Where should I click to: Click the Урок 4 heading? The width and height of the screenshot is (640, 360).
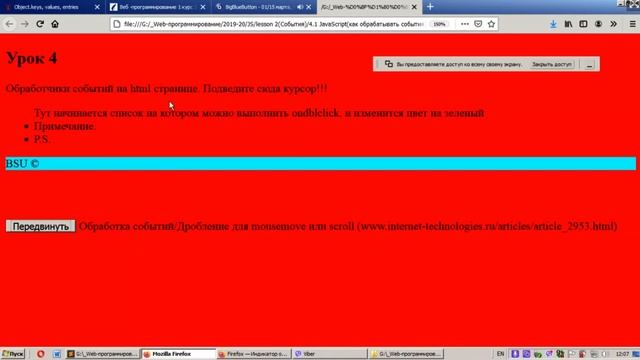pos(32,58)
